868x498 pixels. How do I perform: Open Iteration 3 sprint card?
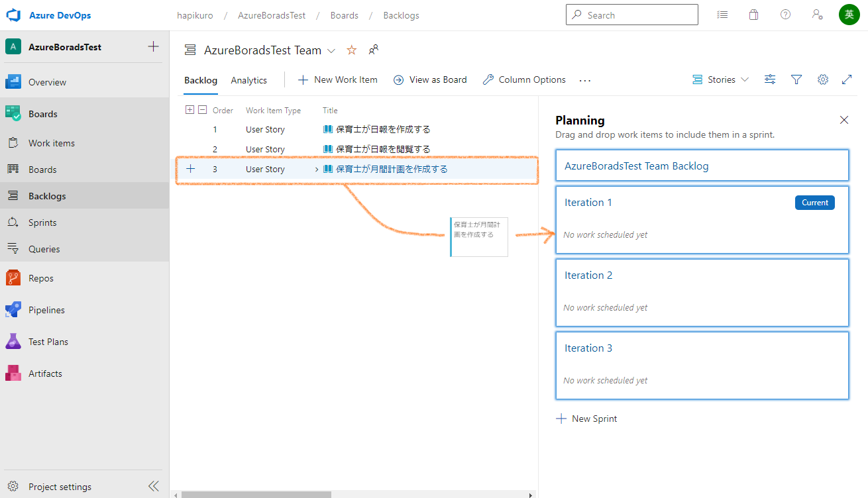pyautogui.click(x=702, y=366)
